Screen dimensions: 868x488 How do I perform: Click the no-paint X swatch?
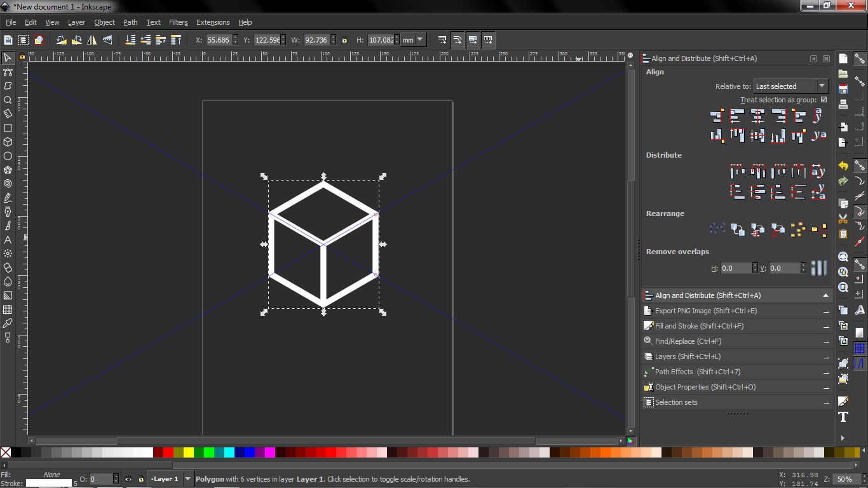6,452
